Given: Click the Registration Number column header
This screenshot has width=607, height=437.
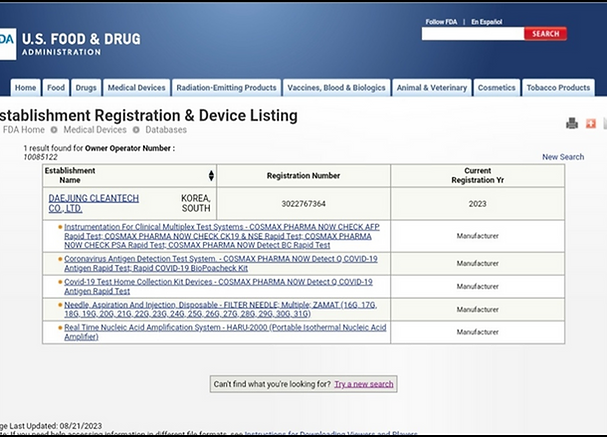Looking at the screenshot, I should coord(304,176).
